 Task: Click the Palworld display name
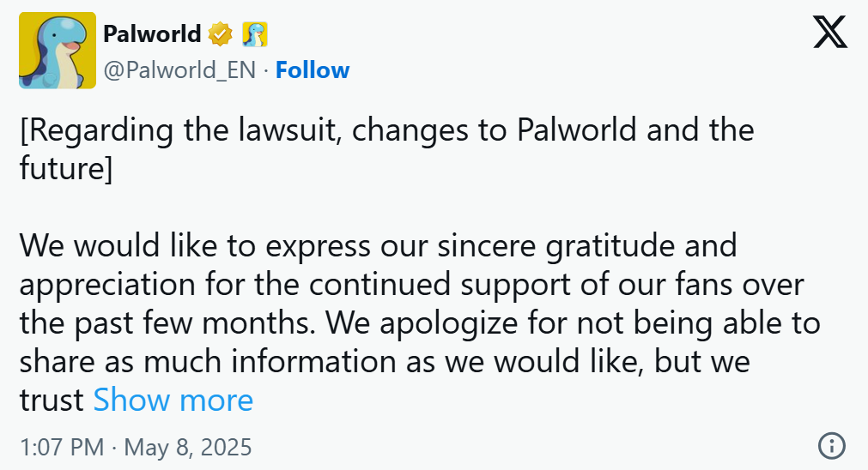pyautogui.click(x=152, y=34)
